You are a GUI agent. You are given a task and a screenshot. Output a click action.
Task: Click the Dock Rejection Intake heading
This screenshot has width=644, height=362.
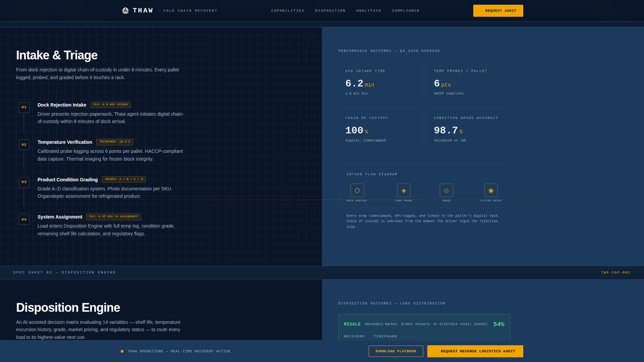point(62,105)
